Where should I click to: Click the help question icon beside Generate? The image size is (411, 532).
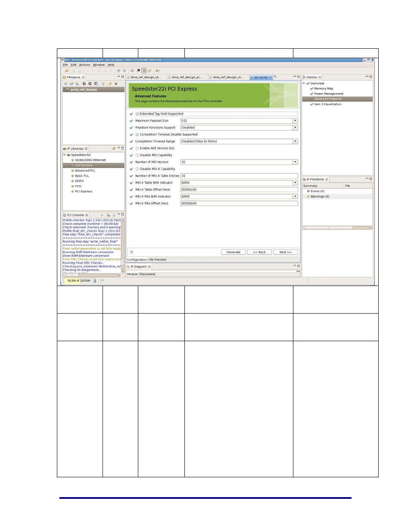pyautogui.click(x=131, y=252)
